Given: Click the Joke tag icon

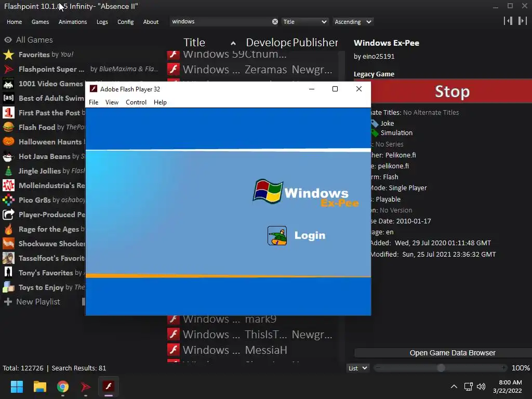Looking at the screenshot, I should (375, 124).
